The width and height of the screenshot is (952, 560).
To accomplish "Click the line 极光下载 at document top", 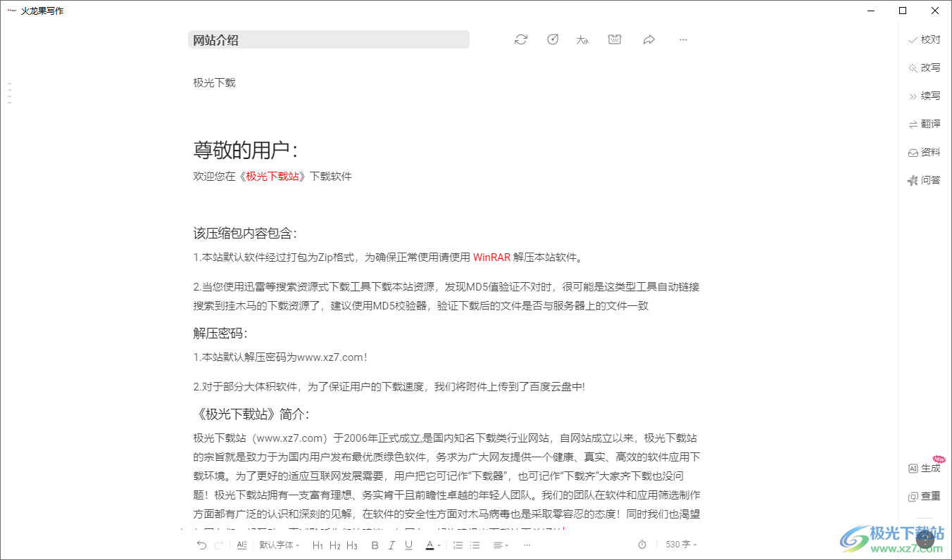I will click(x=214, y=82).
